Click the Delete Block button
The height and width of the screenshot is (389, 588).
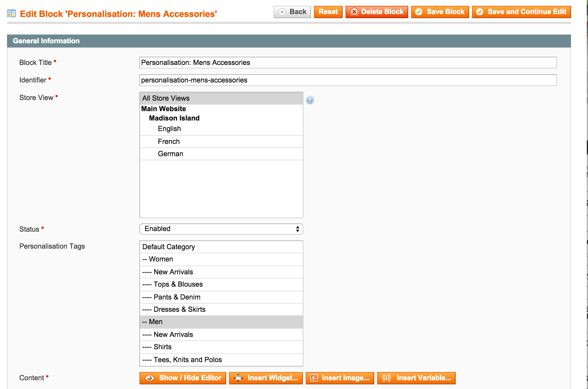[x=377, y=12]
